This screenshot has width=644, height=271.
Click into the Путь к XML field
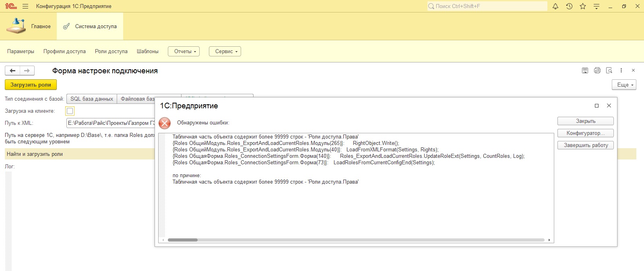(x=111, y=123)
